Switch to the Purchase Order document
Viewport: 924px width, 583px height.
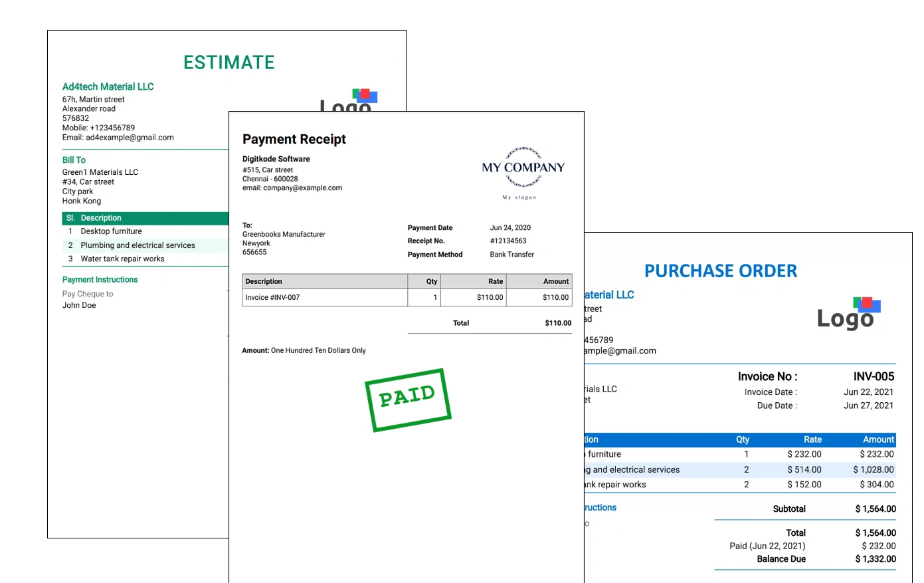click(721, 271)
